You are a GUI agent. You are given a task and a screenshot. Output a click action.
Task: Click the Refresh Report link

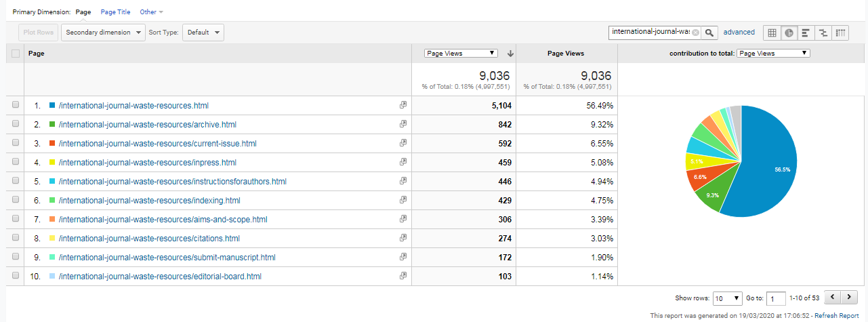pos(836,316)
